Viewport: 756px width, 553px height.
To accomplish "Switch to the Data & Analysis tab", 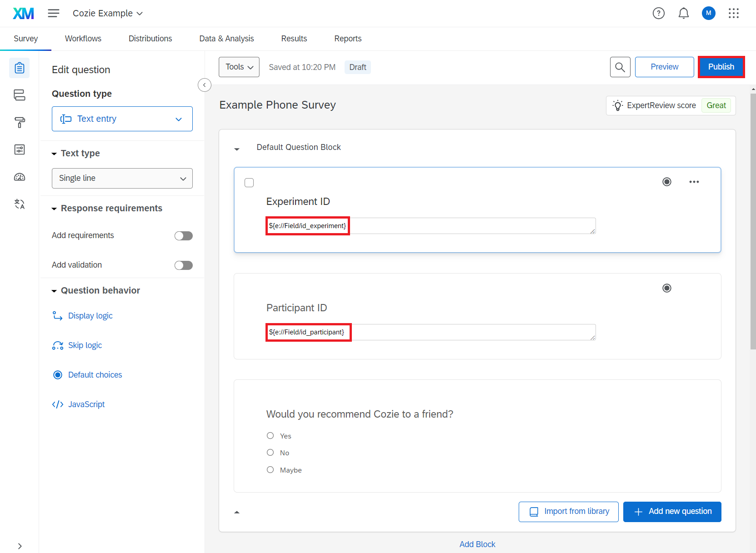I will 226,39.
